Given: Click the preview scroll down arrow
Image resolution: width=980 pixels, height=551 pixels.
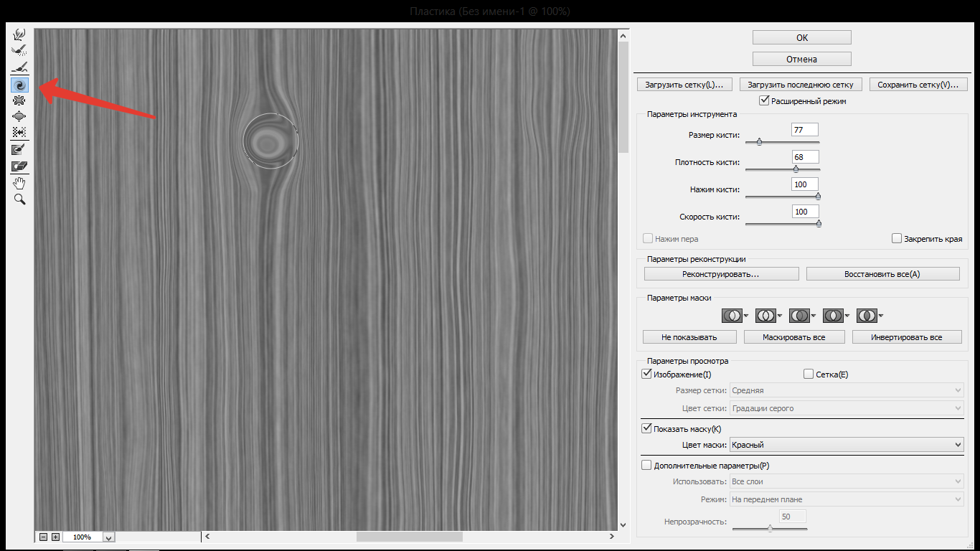Looking at the screenshot, I should pyautogui.click(x=623, y=524).
